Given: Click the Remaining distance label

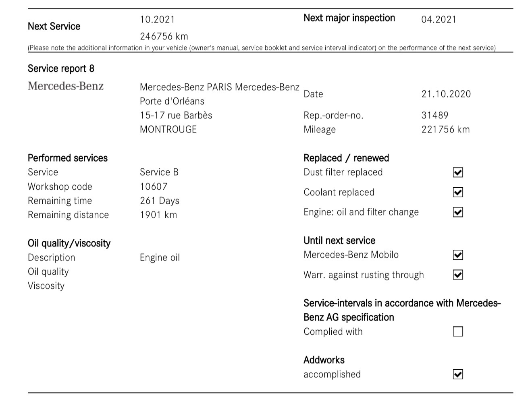Looking at the screenshot, I should 69,215.
